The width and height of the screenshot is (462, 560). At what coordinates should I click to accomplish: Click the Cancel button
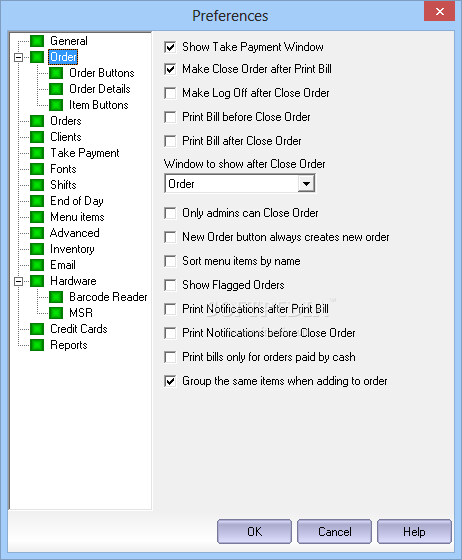coord(334,532)
